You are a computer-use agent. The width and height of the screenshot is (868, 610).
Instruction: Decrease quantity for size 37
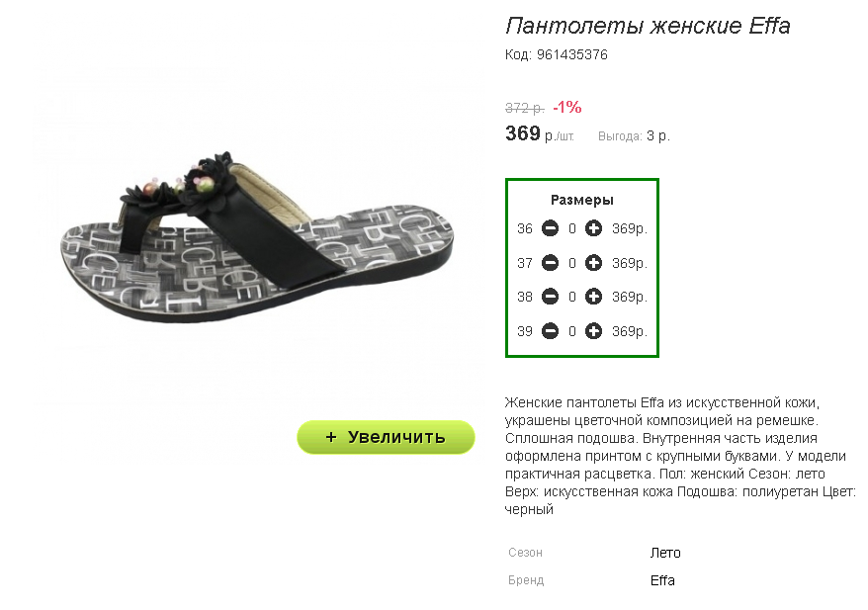550,262
